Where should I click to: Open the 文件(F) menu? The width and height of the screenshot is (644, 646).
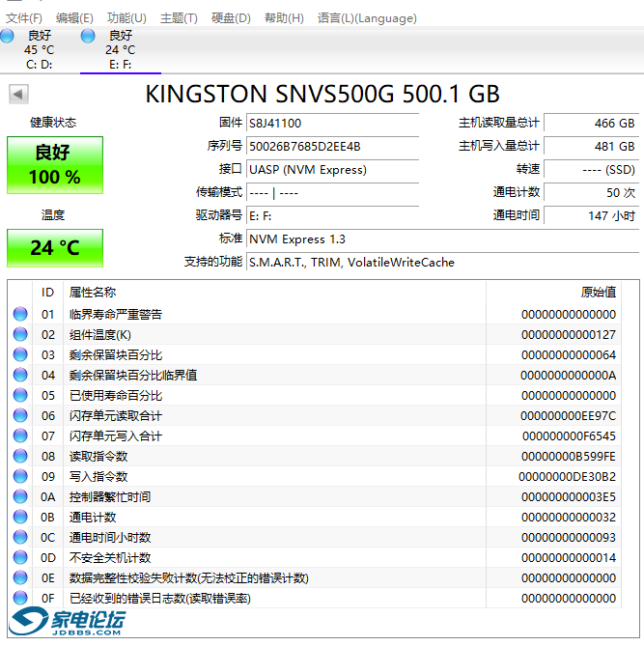coord(24,18)
